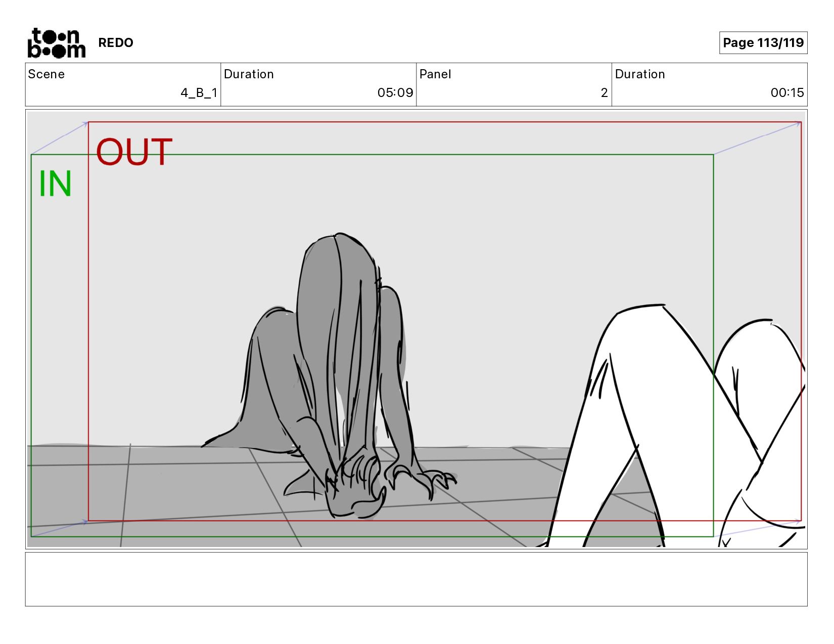This screenshot has height=644, width=834.
Task: Click the scene value 4_B_1
Action: pos(199,93)
